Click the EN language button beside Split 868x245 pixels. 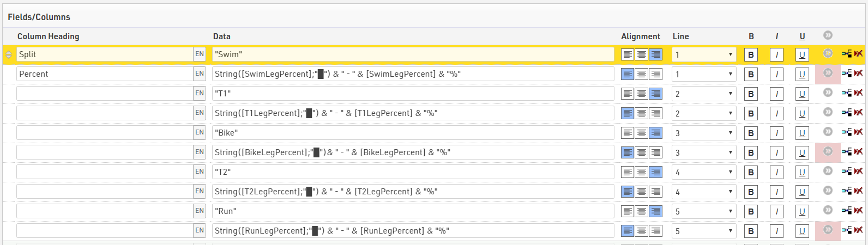200,54
